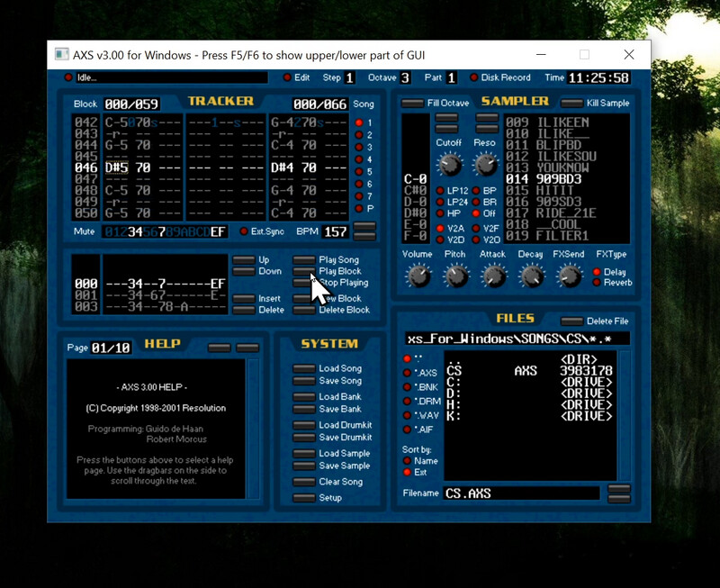Click the FXSend knob

click(570, 276)
